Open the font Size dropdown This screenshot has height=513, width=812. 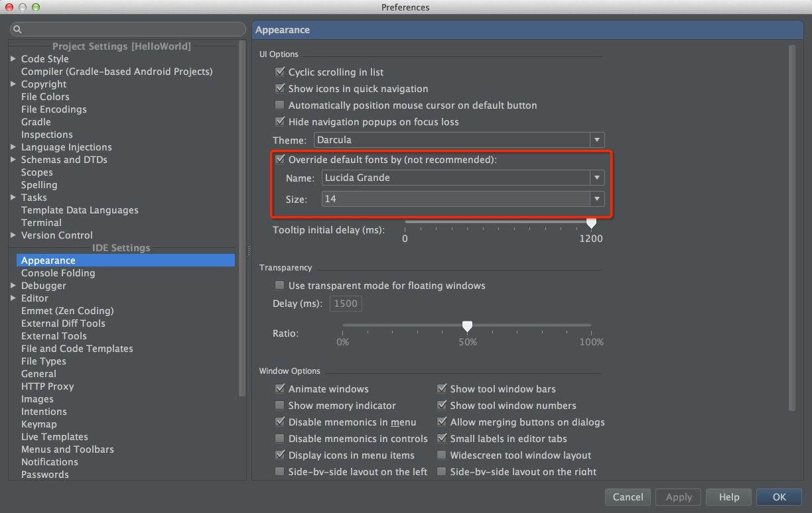coord(597,199)
